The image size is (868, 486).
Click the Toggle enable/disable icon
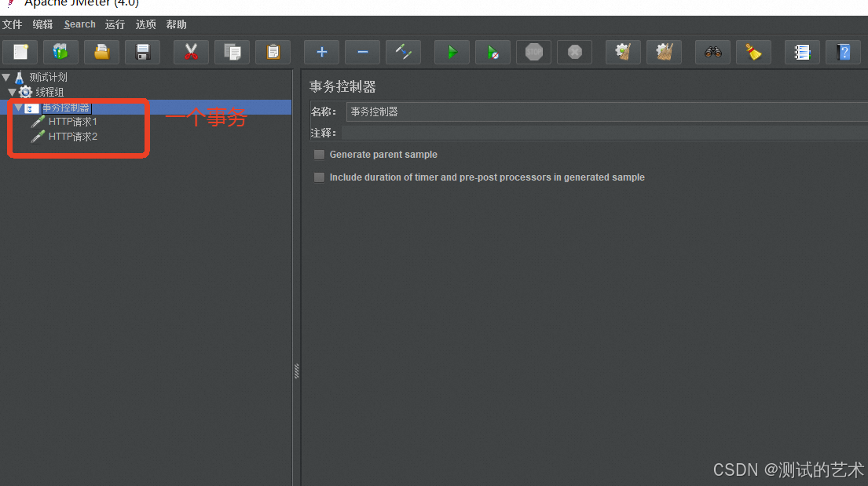tap(404, 52)
